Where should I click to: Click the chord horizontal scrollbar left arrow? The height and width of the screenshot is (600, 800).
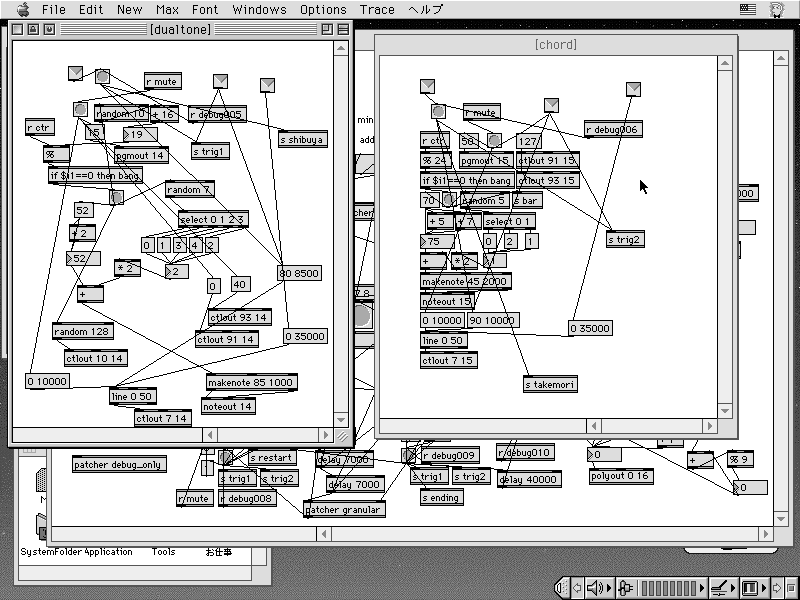593,426
